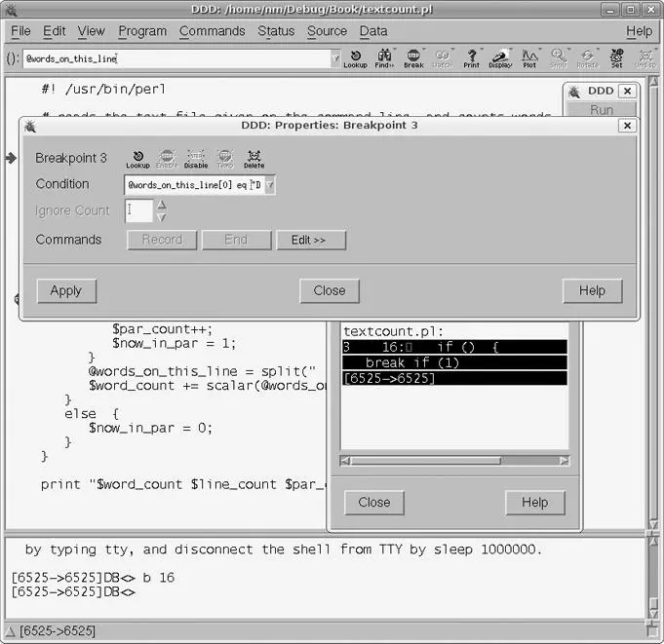Open the Program menu
Image resolution: width=664 pixels, height=644 pixels.
tap(142, 31)
